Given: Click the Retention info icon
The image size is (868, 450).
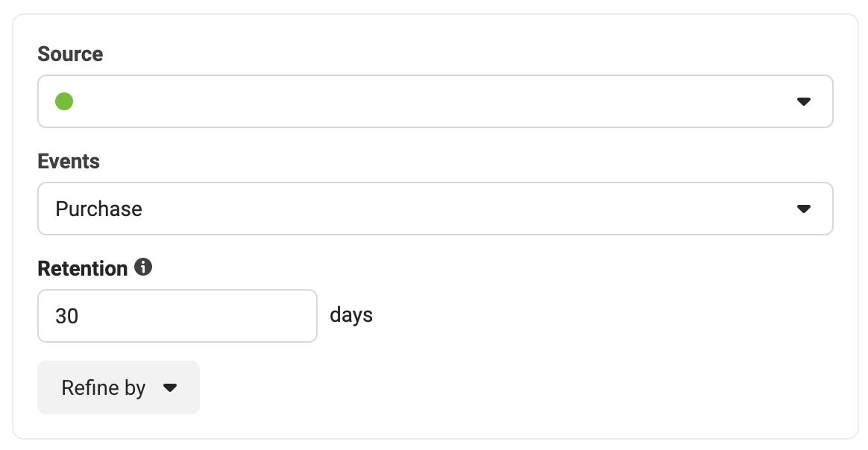Looking at the screenshot, I should tap(143, 267).
